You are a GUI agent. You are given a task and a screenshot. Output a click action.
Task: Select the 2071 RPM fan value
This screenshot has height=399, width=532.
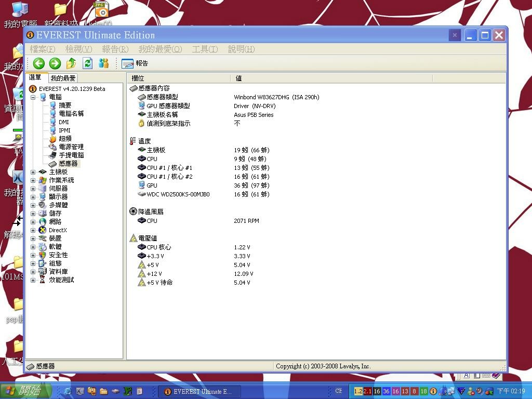click(x=246, y=221)
